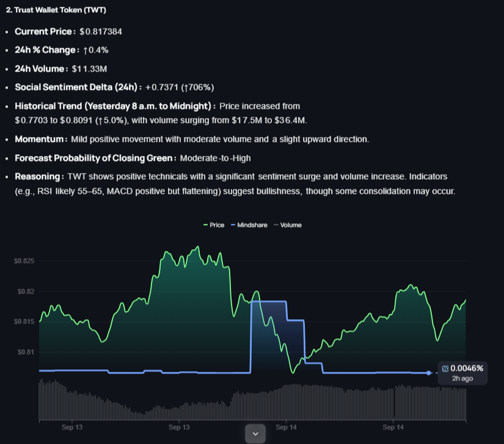
Task: Click the $0.82 y-axis label
Action: pyautogui.click(x=26, y=292)
